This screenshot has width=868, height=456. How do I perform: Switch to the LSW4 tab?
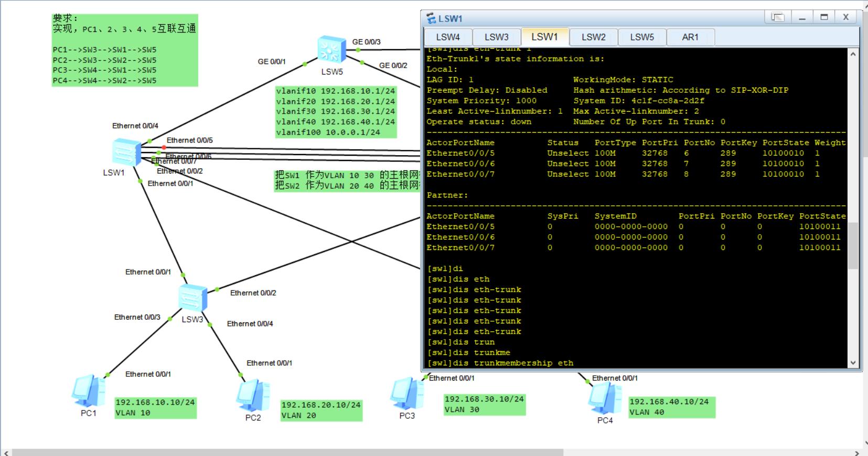[x=448, y=37]
